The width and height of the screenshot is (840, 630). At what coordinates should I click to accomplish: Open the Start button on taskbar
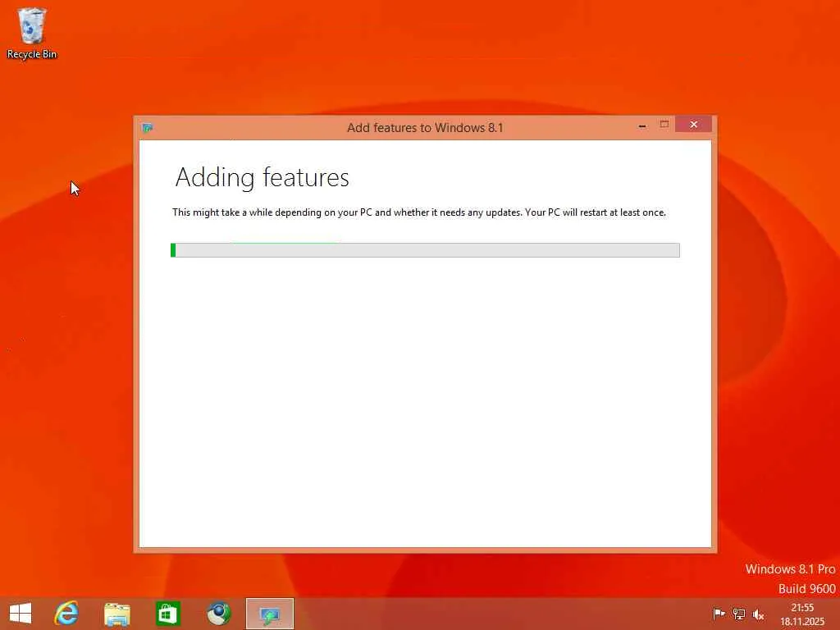21,614
